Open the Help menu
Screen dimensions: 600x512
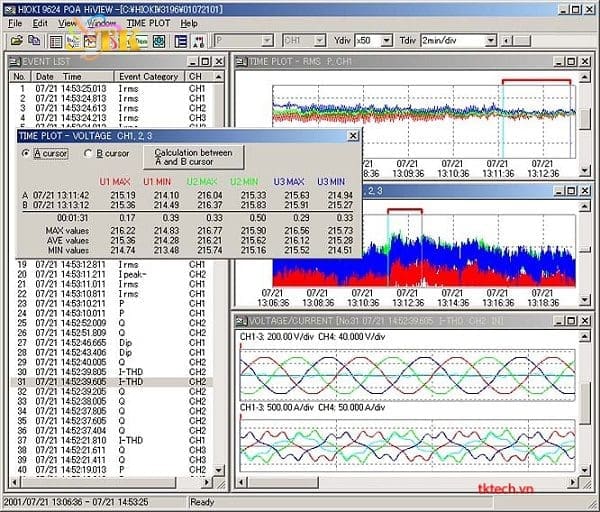point(189,22)
